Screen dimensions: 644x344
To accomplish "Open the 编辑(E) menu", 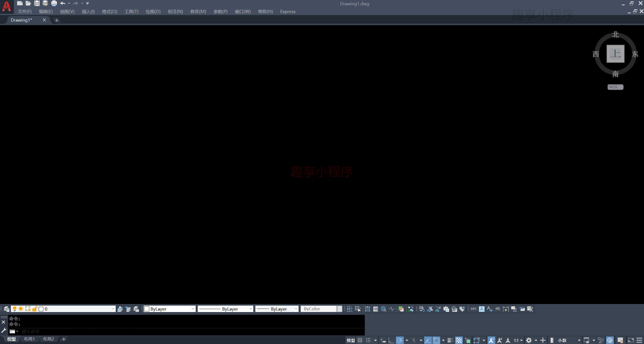I will (x=46, y=12).
